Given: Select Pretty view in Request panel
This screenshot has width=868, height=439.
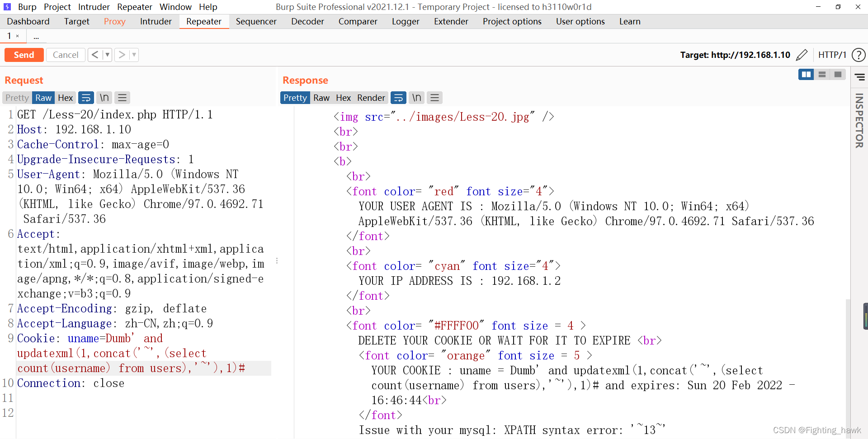Looking at the screenshot, I should (x=17, y=98).
